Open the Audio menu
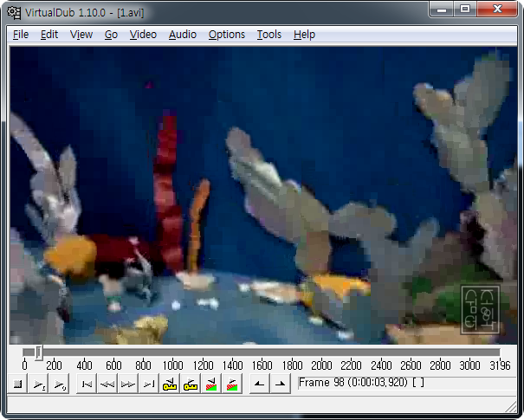 click(x=183, y=35)
